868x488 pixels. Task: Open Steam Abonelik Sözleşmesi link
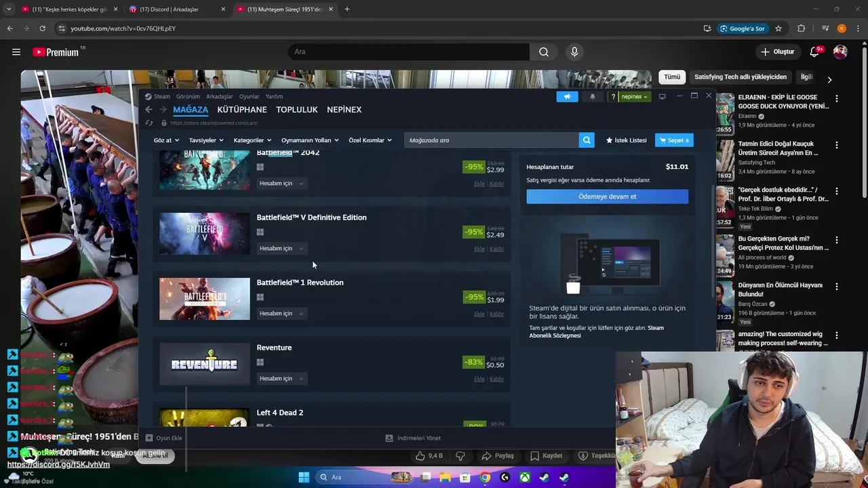click(597, 331)
